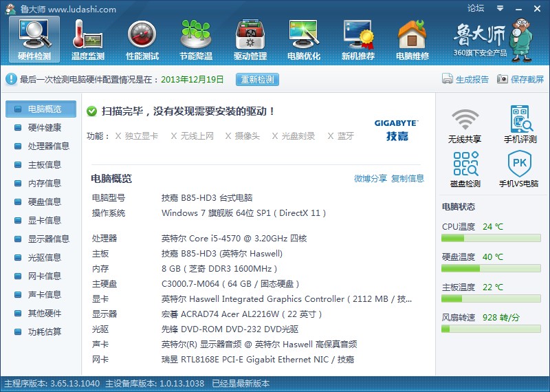Select the 节能降温 energy saving icon
The image size is (550, 392).
[x=196, y=39]
